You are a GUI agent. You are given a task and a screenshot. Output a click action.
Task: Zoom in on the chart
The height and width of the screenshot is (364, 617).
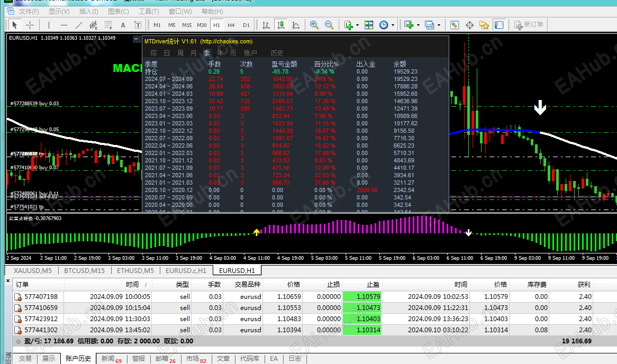pyautogui.click(x=314, y=25)
